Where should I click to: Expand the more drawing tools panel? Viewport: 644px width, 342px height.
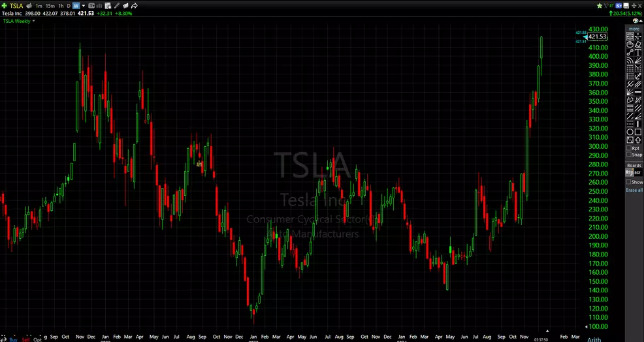click(x=634, y=29)
